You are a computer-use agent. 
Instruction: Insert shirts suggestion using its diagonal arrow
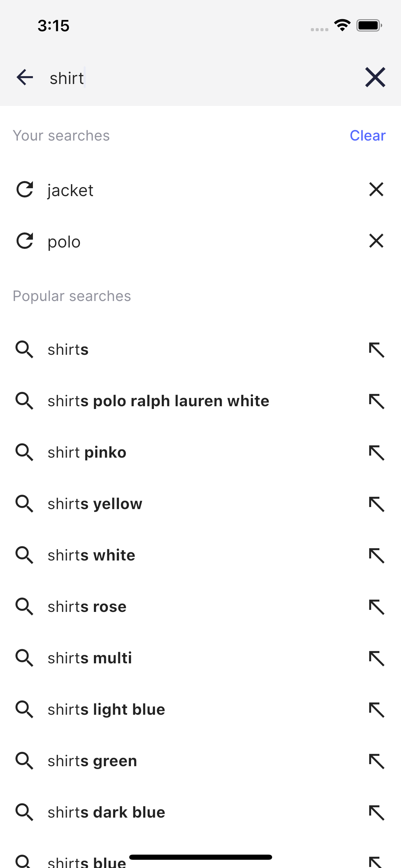click(x=376, y=349)
